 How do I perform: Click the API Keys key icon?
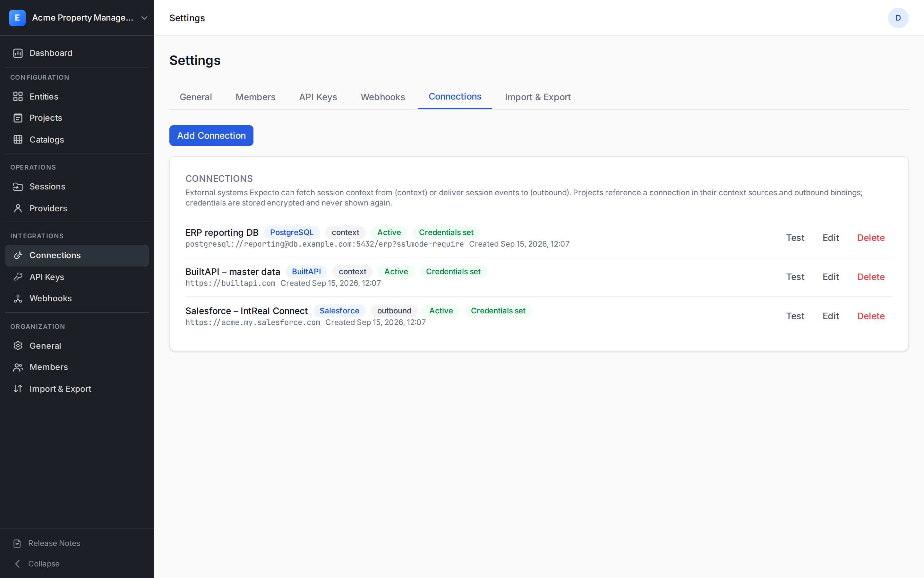(x=18, y=277)
